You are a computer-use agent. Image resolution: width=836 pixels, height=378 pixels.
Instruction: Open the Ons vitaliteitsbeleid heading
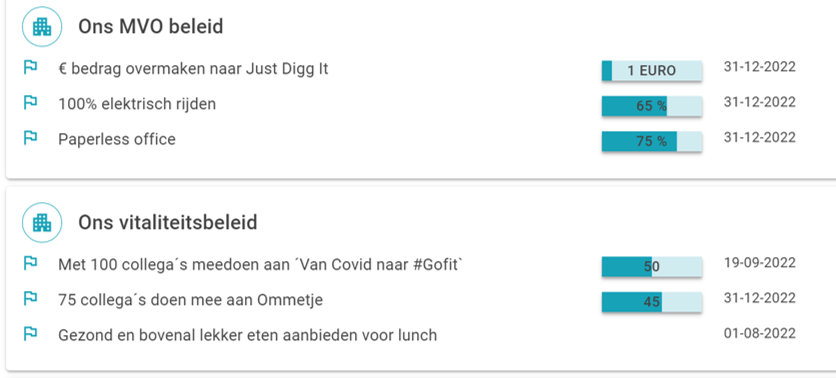click(x=168, y=222)
